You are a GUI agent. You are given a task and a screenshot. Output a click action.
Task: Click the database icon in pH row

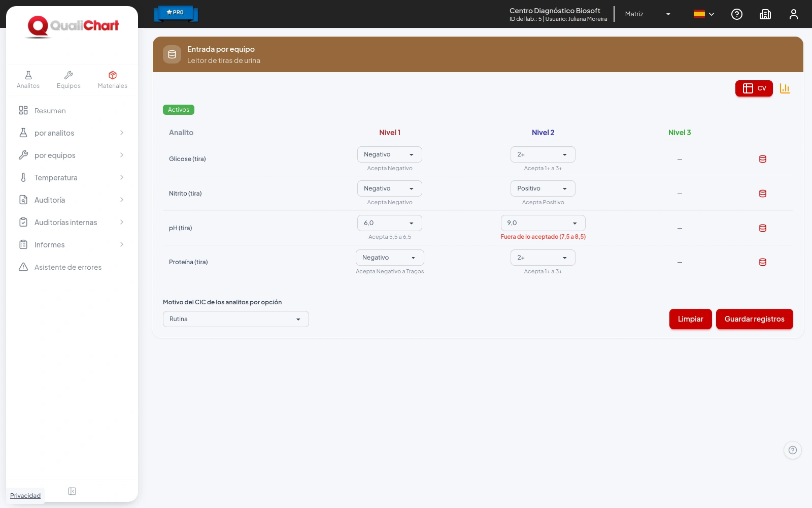pos(763,228)
